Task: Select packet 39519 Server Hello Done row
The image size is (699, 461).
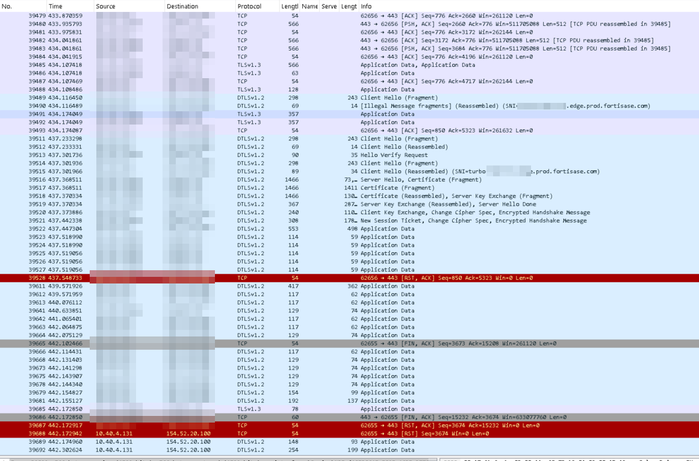Action: tap(350, 204)
